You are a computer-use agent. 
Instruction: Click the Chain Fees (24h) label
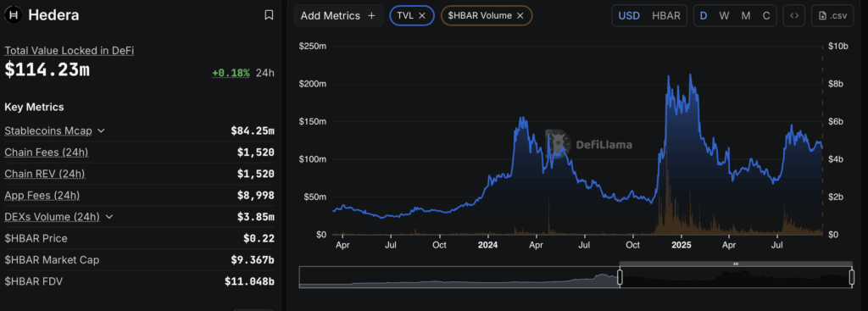click(x=46, y=153)
